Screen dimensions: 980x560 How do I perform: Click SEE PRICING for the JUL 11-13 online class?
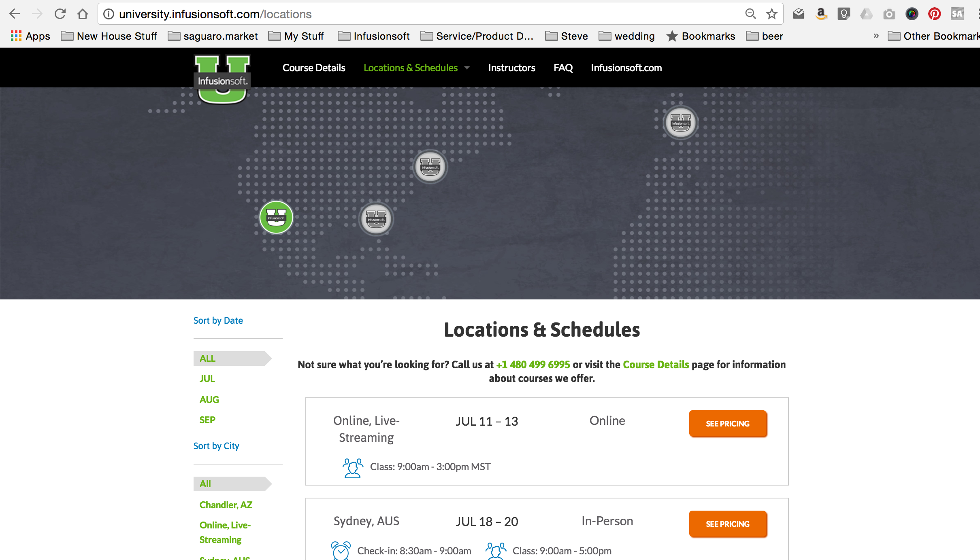728,424
